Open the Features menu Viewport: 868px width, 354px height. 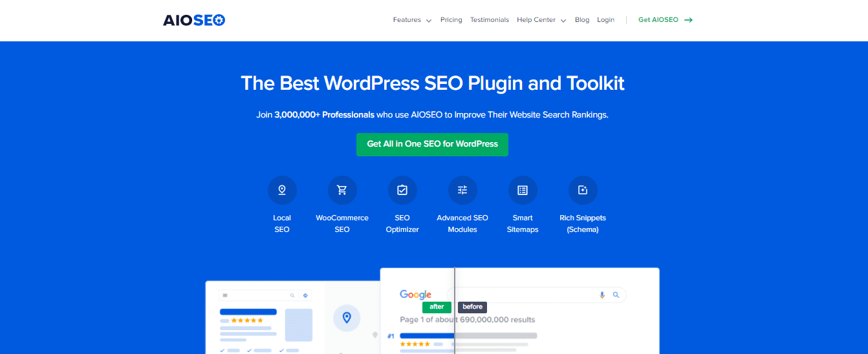407,20
